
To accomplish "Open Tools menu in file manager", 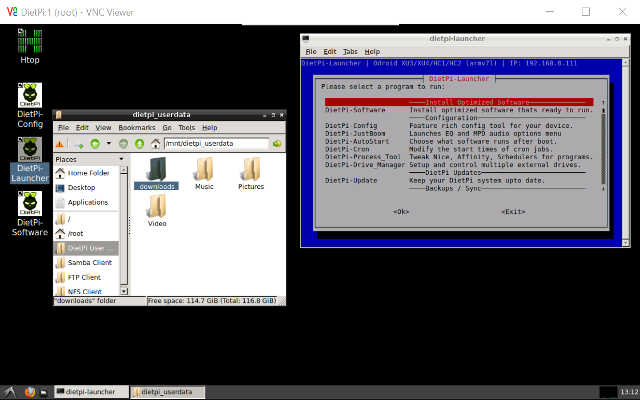I will click(x=187, y=128).
